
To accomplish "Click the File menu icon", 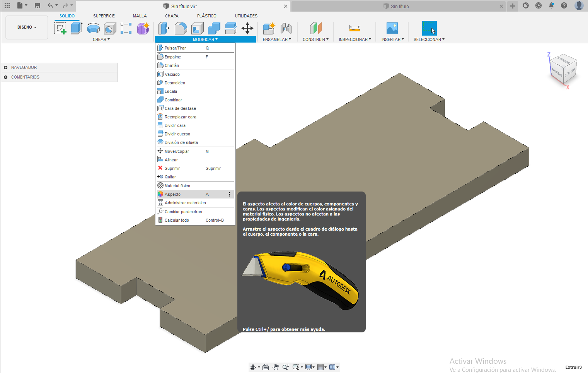I will point(20,5).
